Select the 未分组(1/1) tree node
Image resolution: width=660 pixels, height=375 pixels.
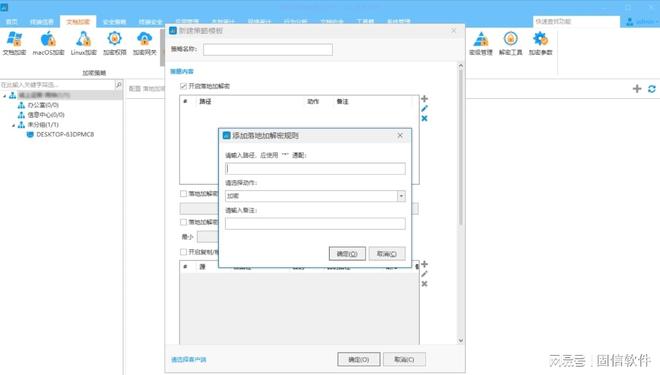(x=43, y=125)
